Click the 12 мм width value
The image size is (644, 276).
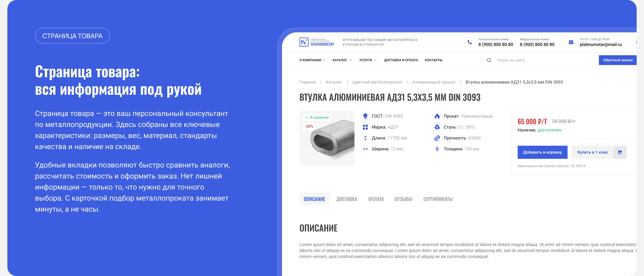point(397,149)
